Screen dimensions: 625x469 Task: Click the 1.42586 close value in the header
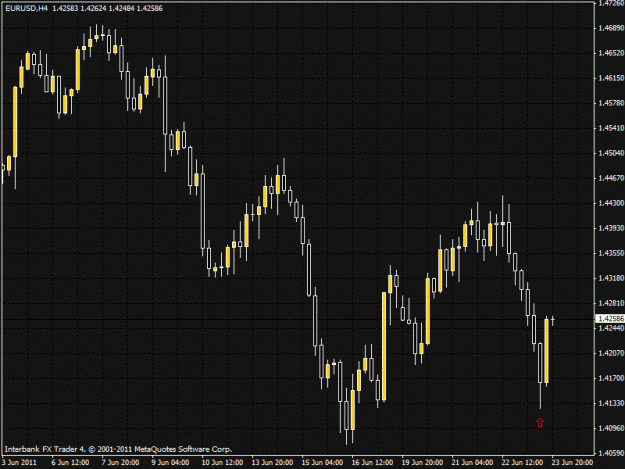point(149,8)
